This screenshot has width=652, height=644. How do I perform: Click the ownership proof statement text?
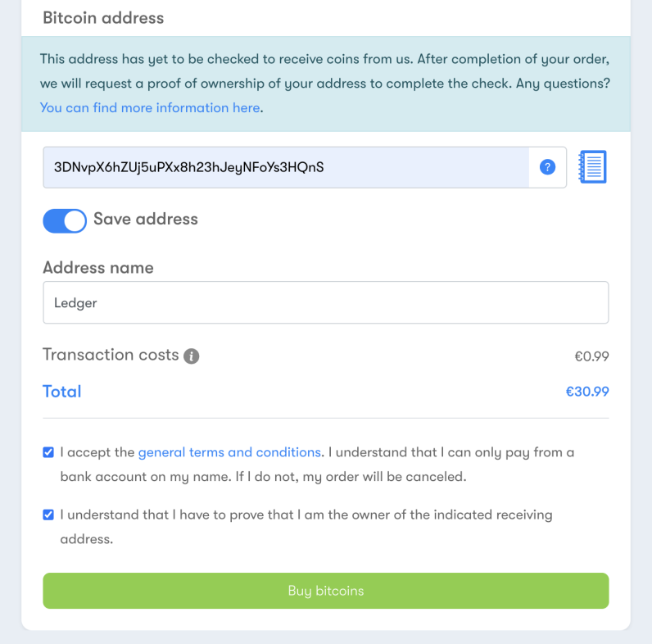pyautogui.click(x=306, y=515)
